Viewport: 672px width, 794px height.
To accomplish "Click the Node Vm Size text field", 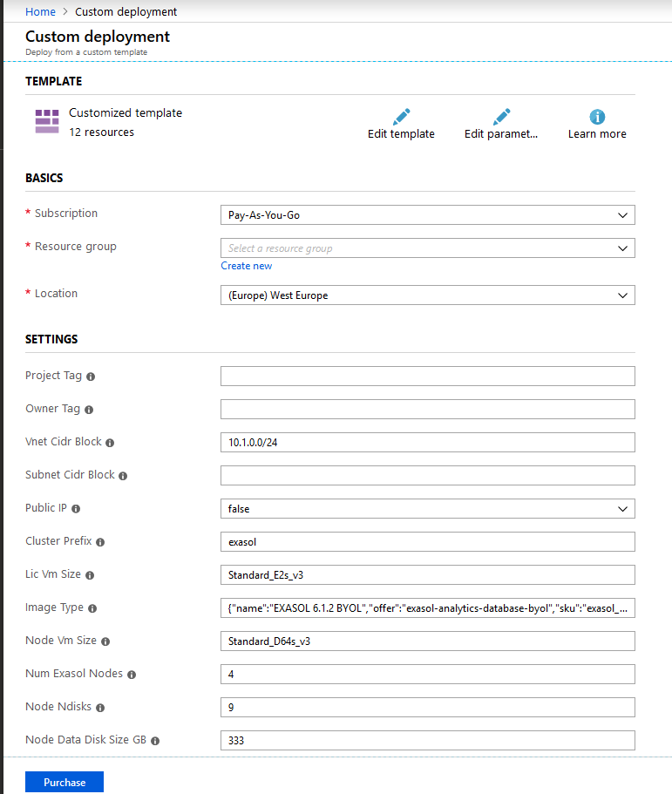I will point(427,641).
